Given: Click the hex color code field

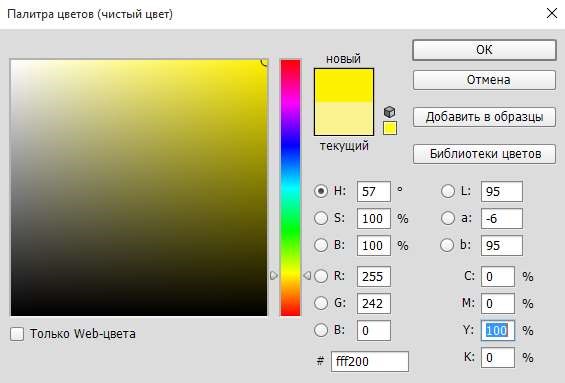Looking at the screenshot, I should click(x=370, y=361).
